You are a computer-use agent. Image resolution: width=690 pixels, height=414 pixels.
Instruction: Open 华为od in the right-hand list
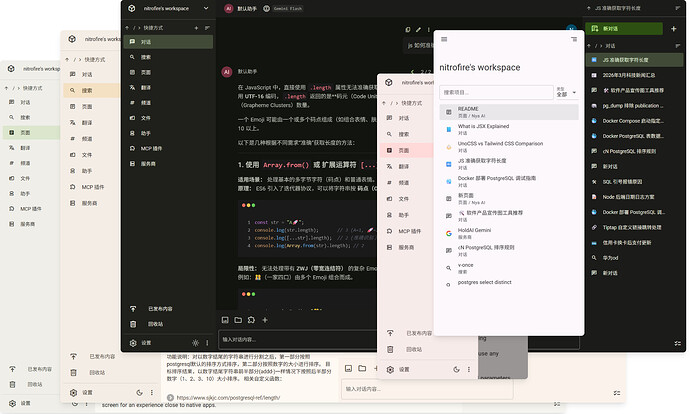click(x=634, y=258)
